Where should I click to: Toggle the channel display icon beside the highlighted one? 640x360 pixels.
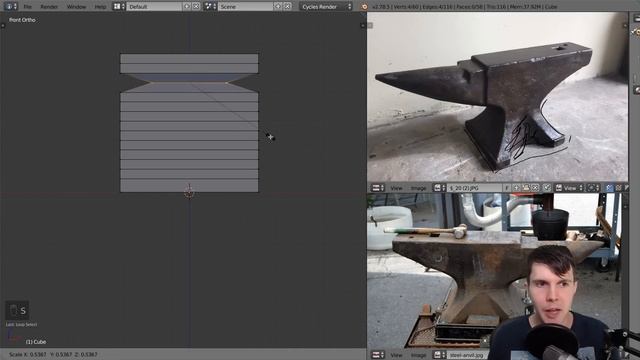click(618, 188)
